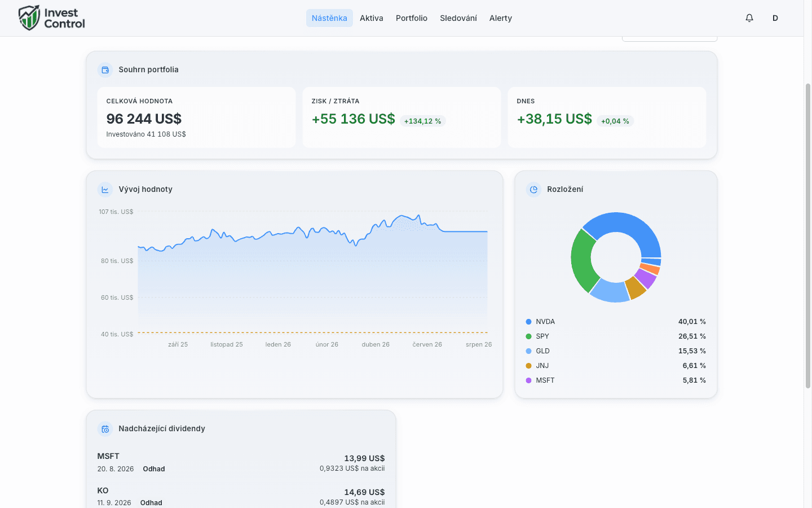Image resolution: width=812 pixels, height=508 pixels.
Task: Open the Aktiva tab
Action: (x=372, y=18)
